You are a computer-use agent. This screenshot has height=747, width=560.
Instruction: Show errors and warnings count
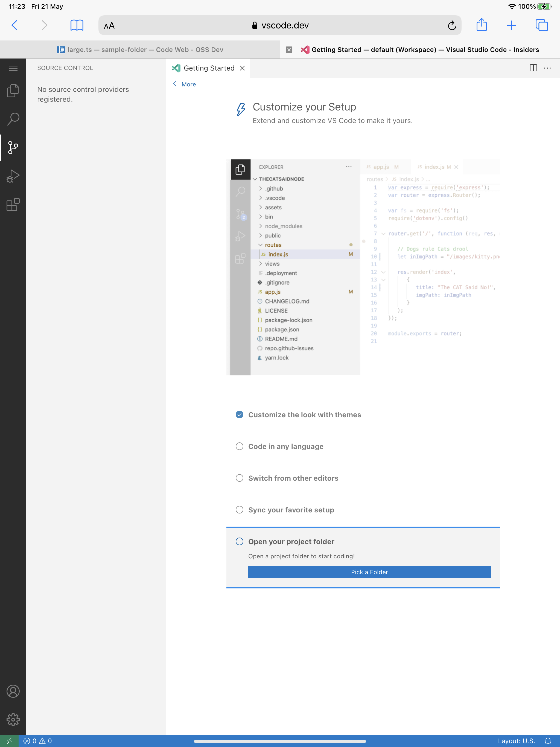tap(37, 741)
